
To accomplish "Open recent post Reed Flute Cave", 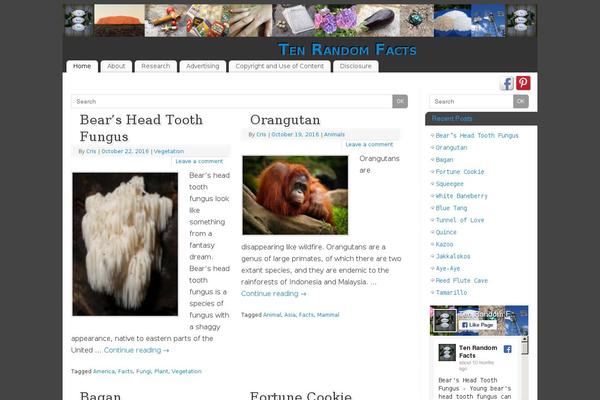I will coord(461,281).
